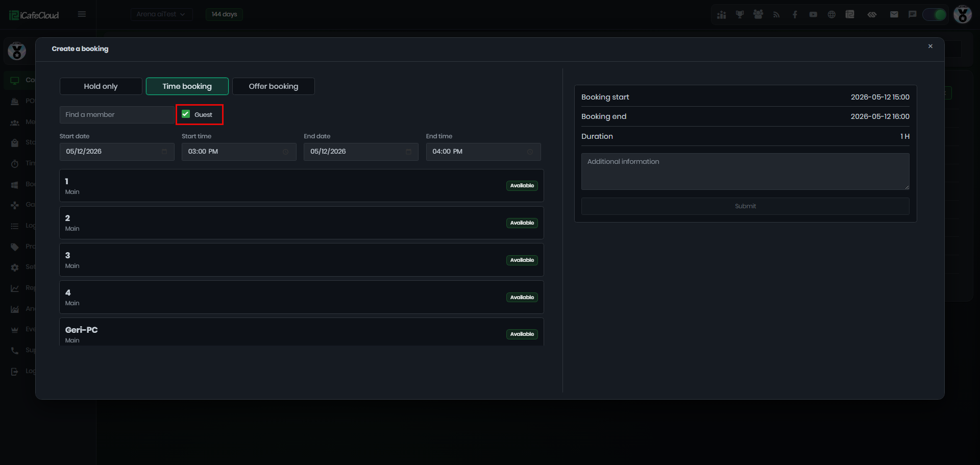
Task: Open Windows boot icon in sidebar
Action: pyautogui.click(x=15, y=184)
